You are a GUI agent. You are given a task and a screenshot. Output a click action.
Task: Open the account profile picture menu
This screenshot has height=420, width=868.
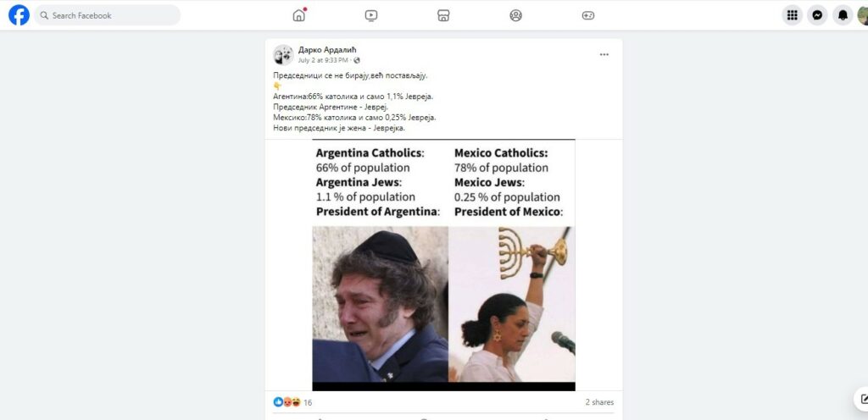coord(863,15)
